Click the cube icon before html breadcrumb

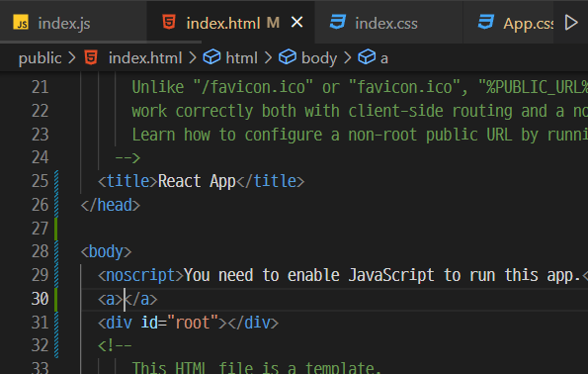(211, 57)
